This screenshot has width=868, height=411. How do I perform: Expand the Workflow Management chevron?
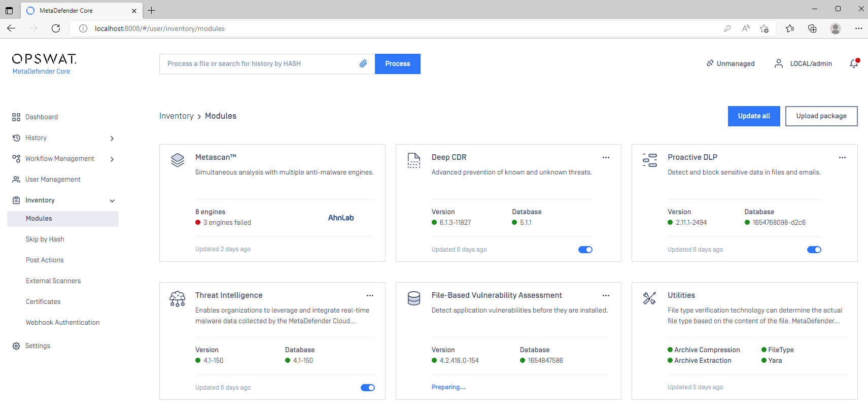[112, 159]
